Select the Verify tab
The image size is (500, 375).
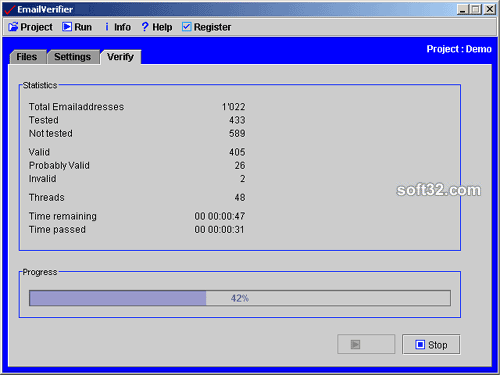(121, 57)
